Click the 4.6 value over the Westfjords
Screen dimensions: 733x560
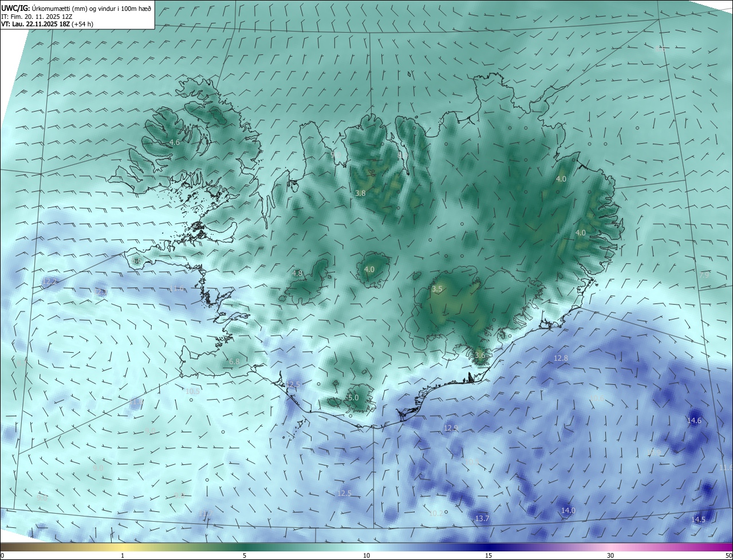coord(175,142)
